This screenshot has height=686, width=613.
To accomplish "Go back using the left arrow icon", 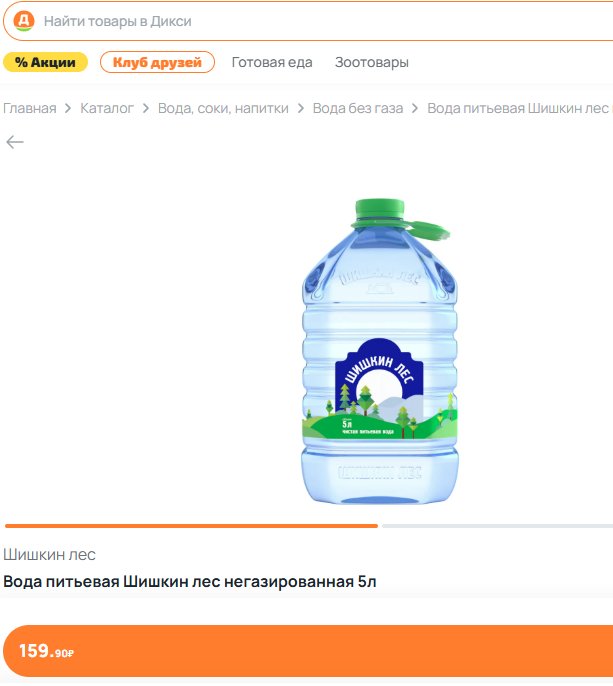I will tap(15, 142).
